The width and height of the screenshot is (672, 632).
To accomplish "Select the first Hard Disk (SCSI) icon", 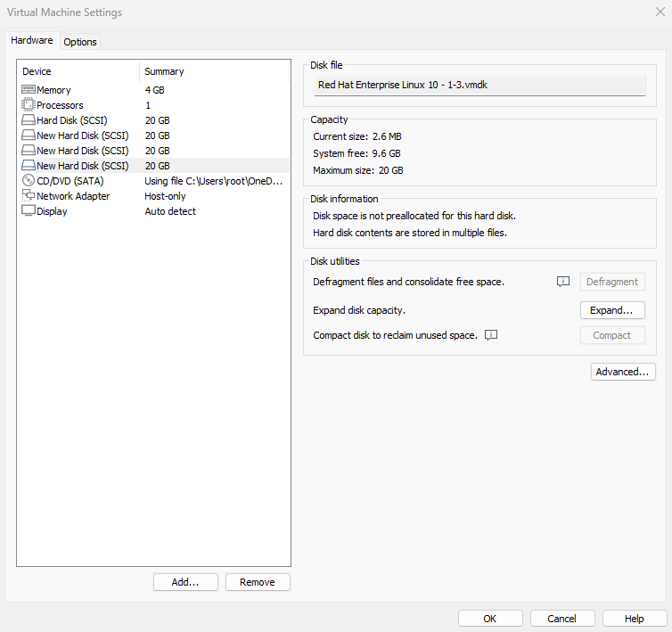I will [29, 120].
